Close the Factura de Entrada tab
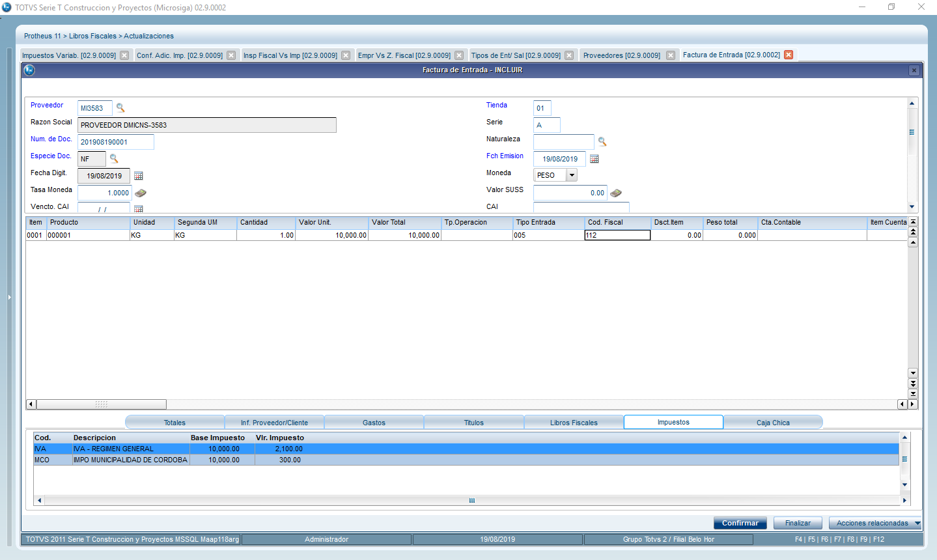 click(x=789, y=55)
